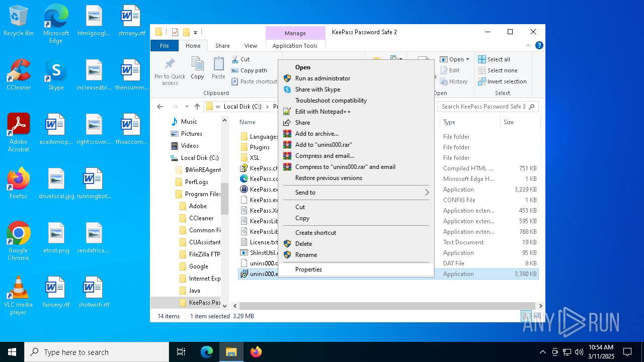The image size is (644, 362).
Task: Click Pin to Quick access ribbon icon
Action: pyautogui.click(x=170, y=71)
